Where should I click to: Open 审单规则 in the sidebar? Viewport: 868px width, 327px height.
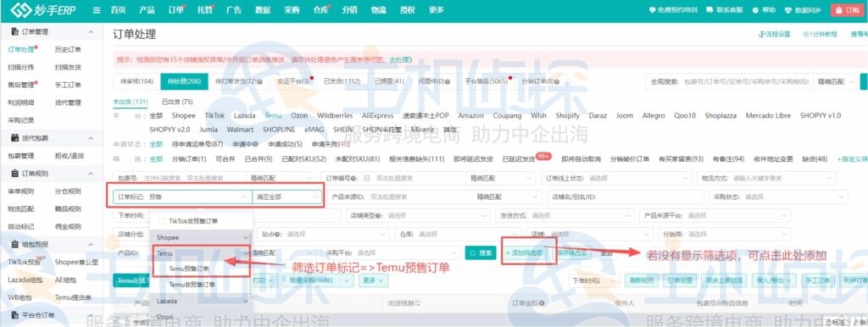tap(21, 191)
